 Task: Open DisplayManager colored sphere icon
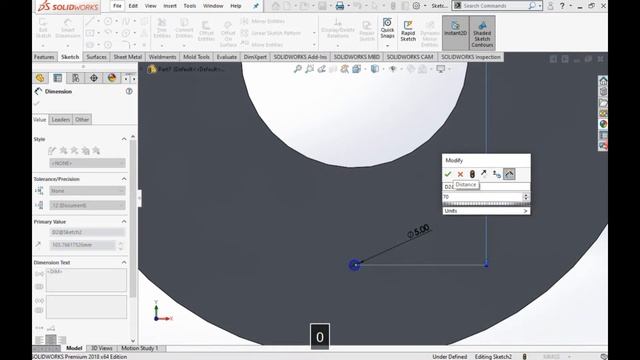[111, 78]
